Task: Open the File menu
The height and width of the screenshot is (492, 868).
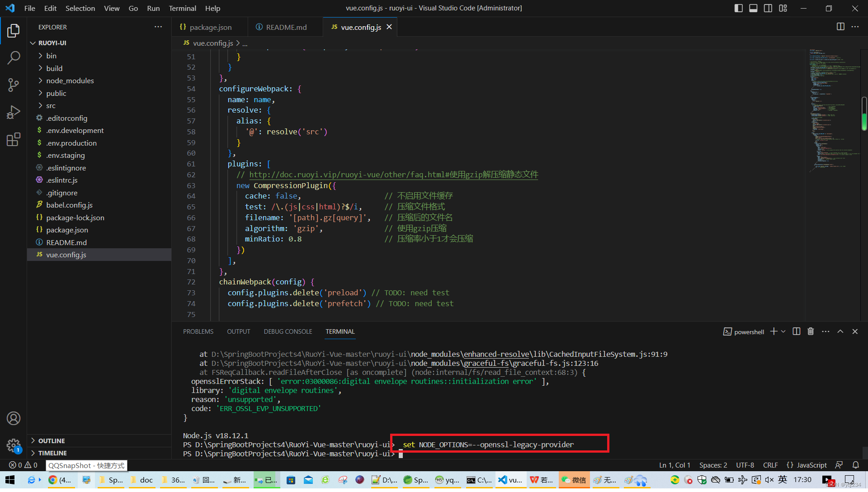Action: [x=30, y=8]
